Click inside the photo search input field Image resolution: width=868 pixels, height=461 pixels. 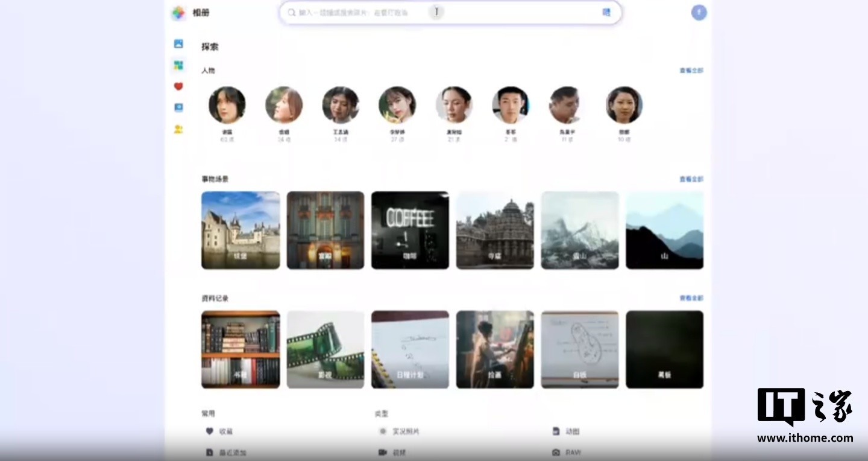tap(362, 13)
